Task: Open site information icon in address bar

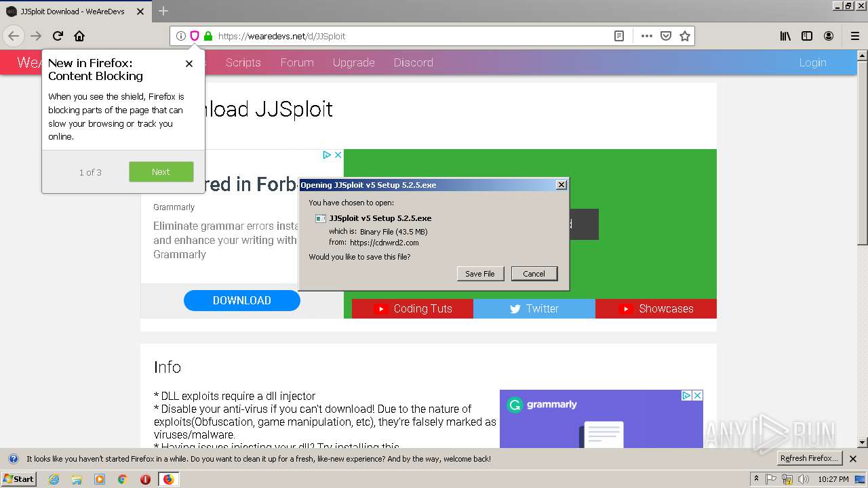Action: (x=180, y=36)
